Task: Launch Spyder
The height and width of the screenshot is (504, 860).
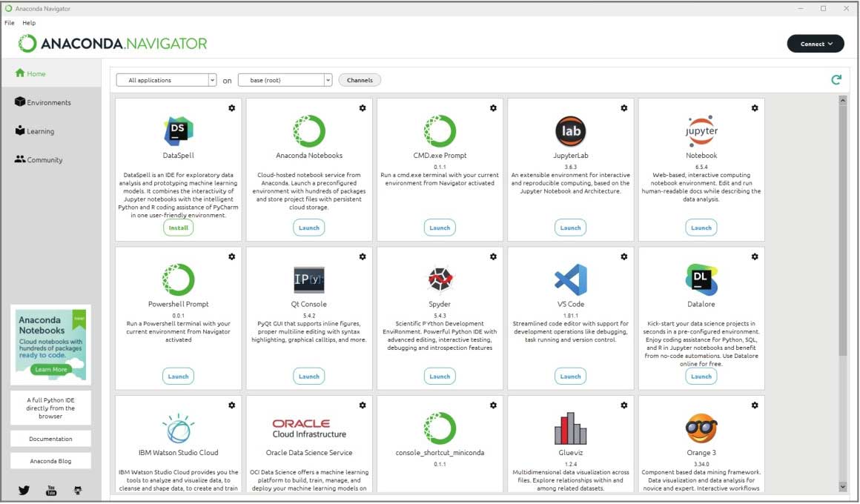Action: (x=440, y=377)
